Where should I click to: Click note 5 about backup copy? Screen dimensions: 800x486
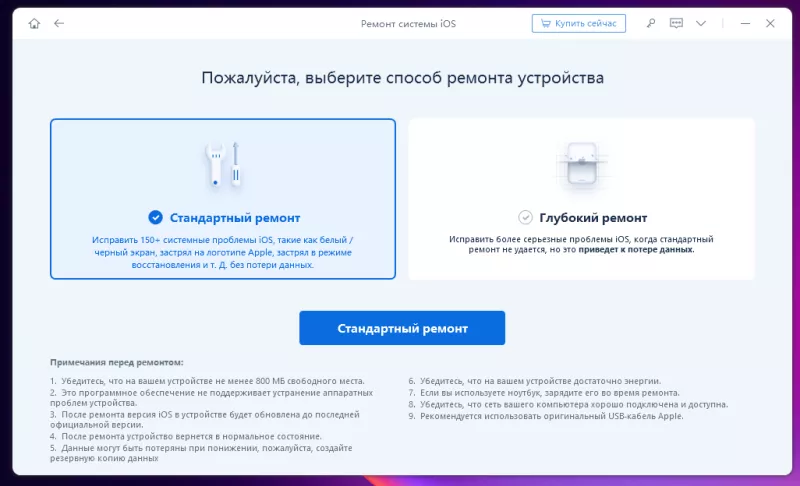tap(201, 453)
